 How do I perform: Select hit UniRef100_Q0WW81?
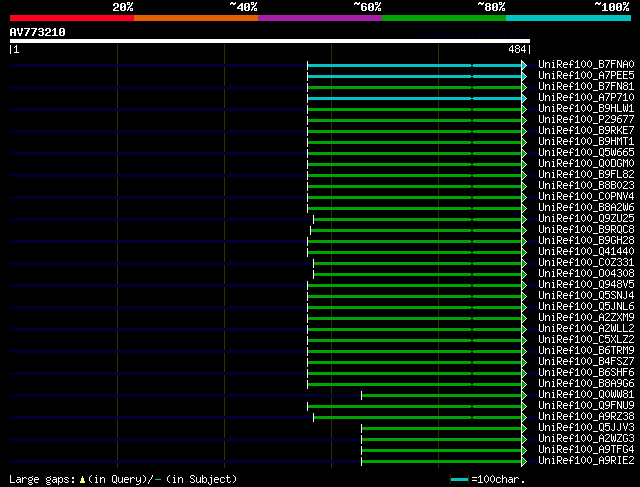point(586,395)
